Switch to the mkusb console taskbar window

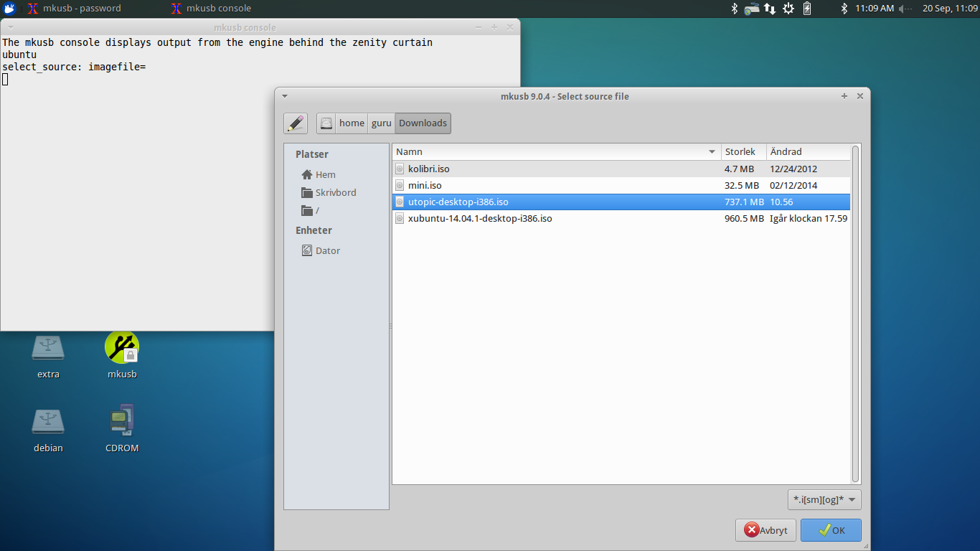(211, 9)
